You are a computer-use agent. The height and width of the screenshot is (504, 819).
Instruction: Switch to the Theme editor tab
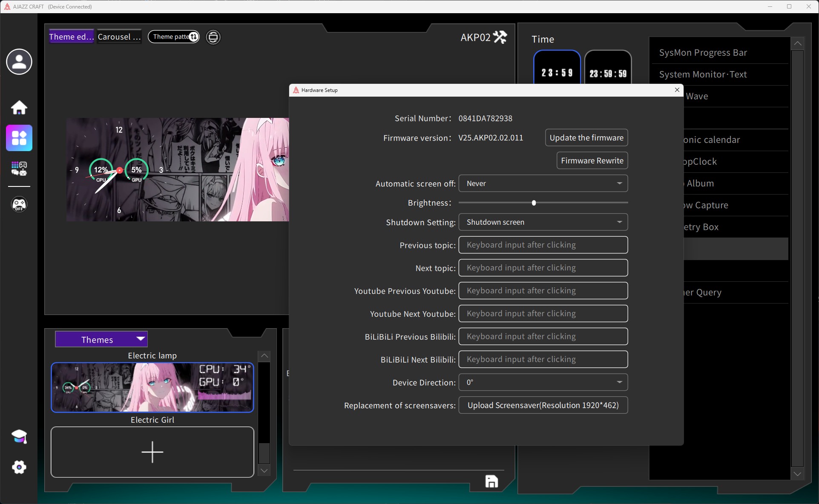[x=72, y=37]
